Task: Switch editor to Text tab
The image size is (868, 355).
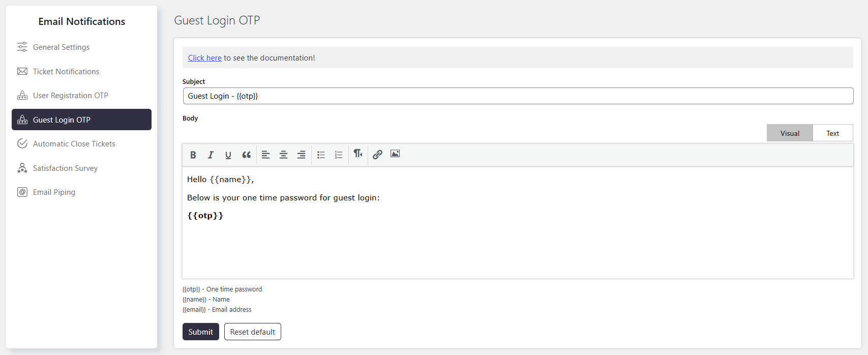Action: point(832,133)
